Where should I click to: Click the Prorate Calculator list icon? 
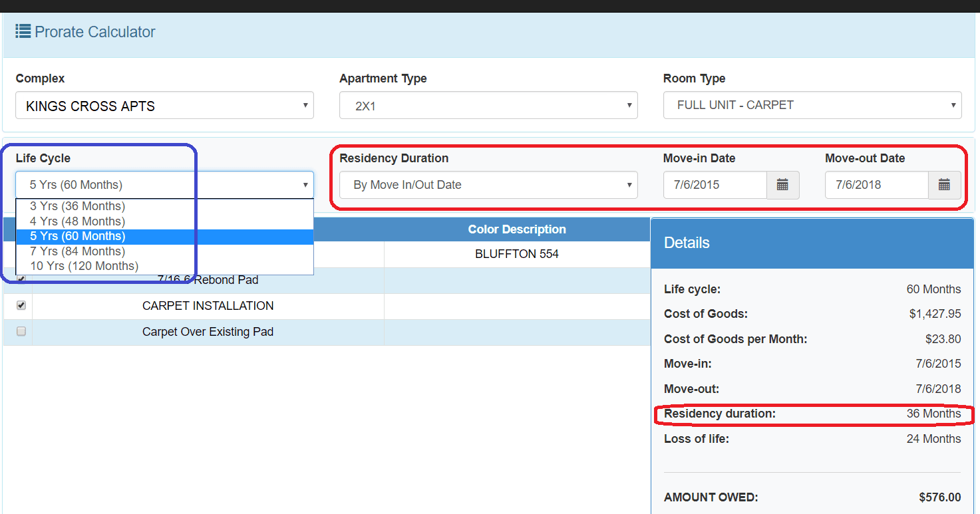click(x=23, y=31)
